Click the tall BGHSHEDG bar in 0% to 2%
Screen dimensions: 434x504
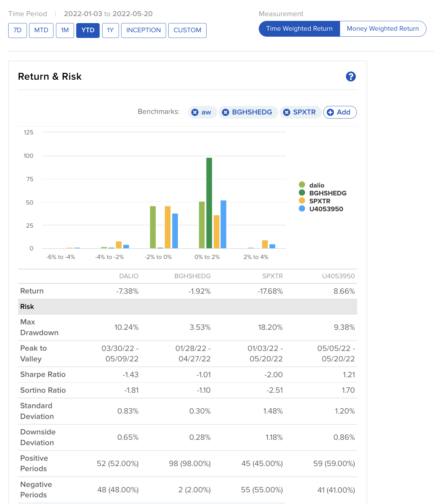(209, 202)
